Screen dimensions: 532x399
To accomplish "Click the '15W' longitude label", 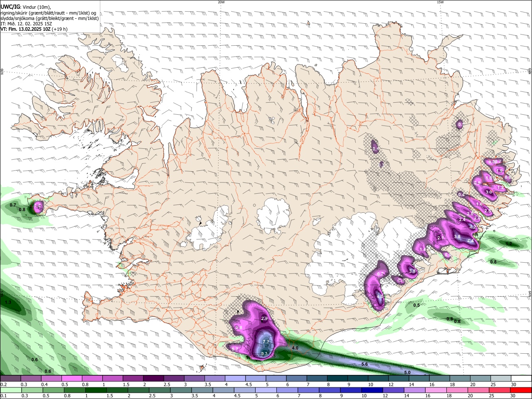I will 440,2.
